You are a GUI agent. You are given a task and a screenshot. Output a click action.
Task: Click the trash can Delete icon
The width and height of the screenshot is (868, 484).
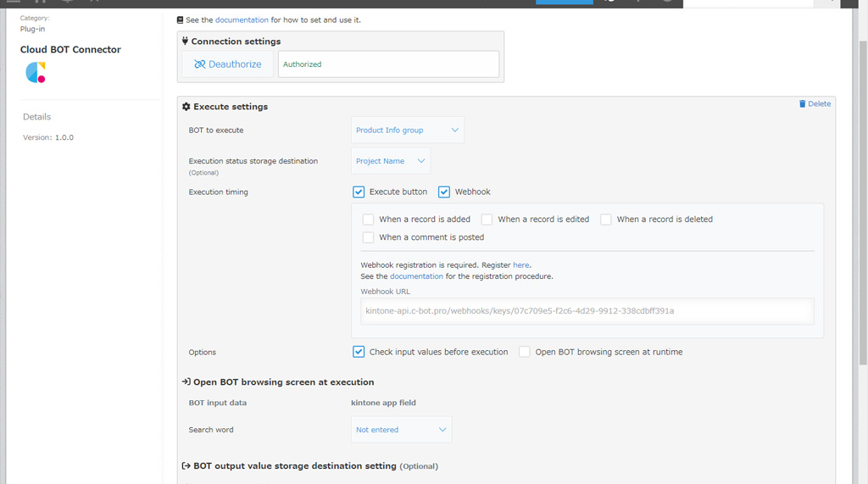(x=802, y=103)
